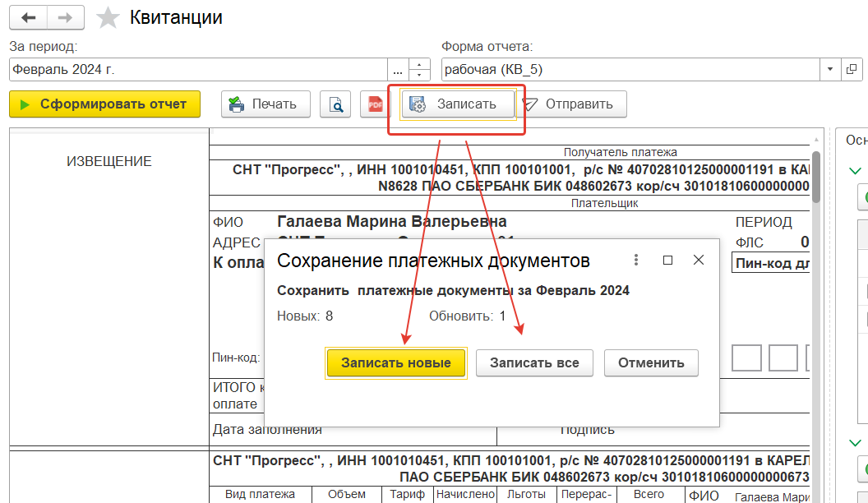
Task: Click the open-form icon beside Форма отчета
Action: point(851,69)
